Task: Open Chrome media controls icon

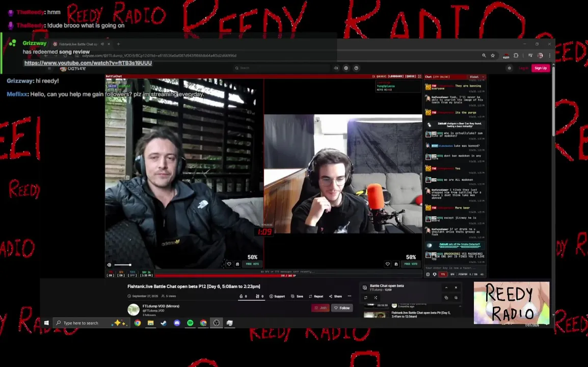Action: 530,56
